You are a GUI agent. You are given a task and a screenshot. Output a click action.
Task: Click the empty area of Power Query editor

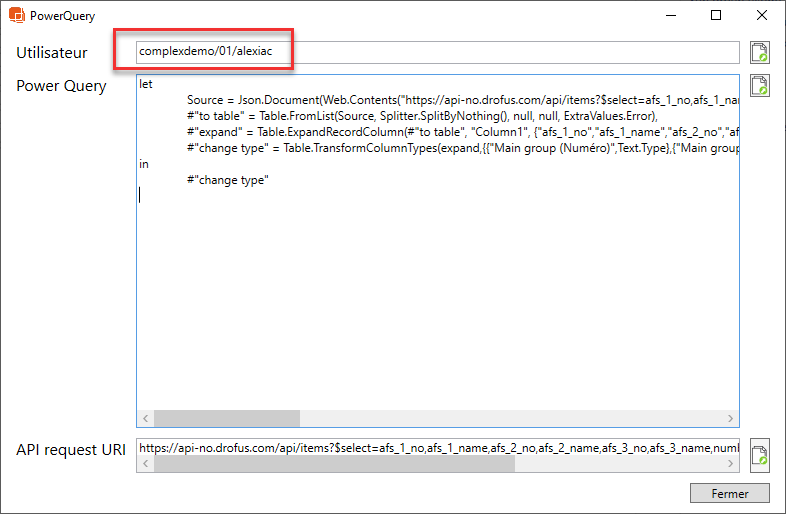438,300
